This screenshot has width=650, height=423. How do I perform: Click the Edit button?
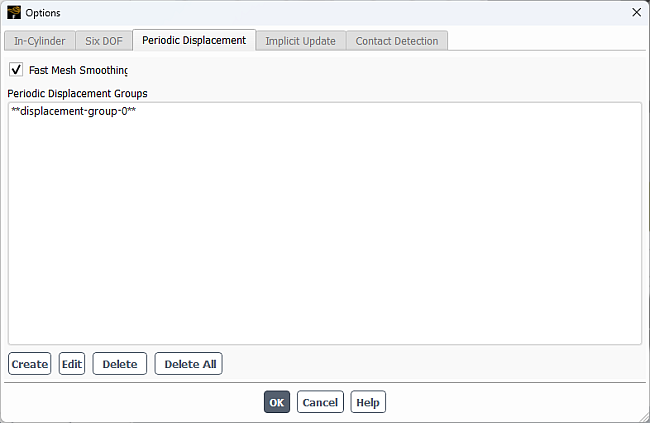(72, 364)
